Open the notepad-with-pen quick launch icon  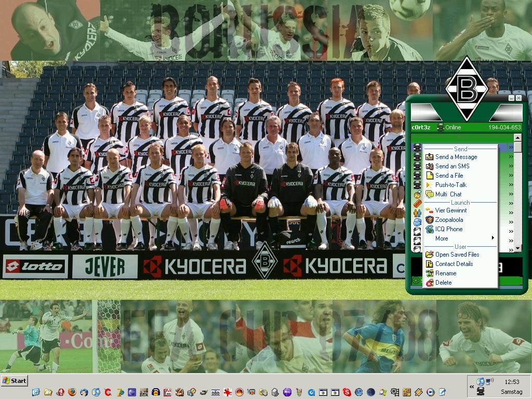pyautogui.click(x=443, y=393)
